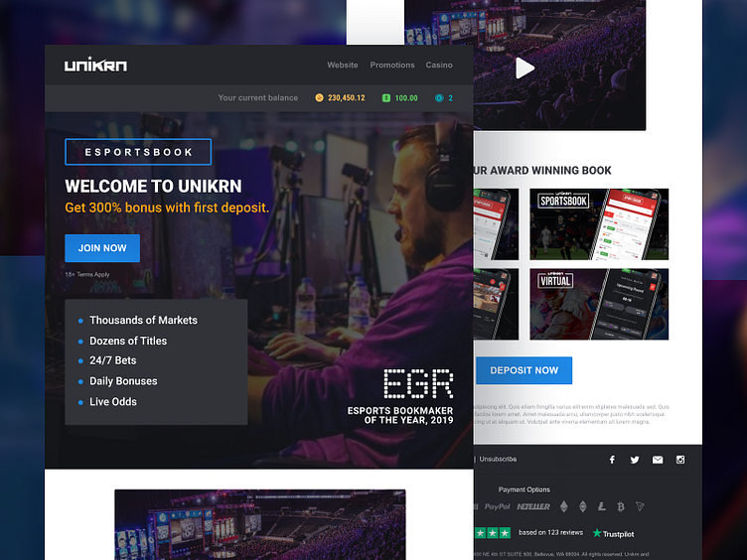Open the Promotions nav link
Screen dimensions: 747x560
point(392,65)
